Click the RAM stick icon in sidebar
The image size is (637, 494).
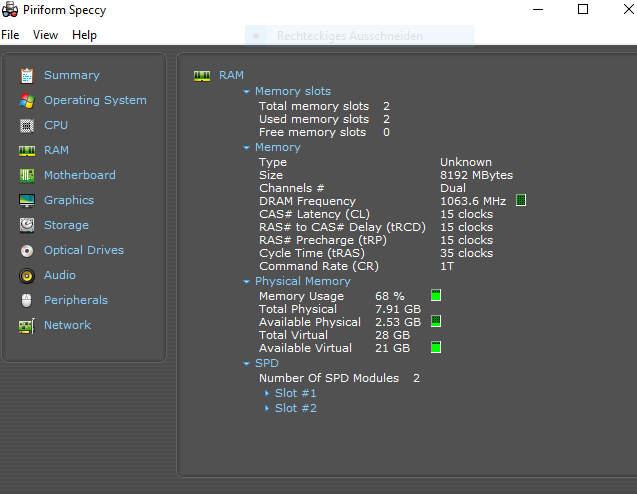[27, 151]
